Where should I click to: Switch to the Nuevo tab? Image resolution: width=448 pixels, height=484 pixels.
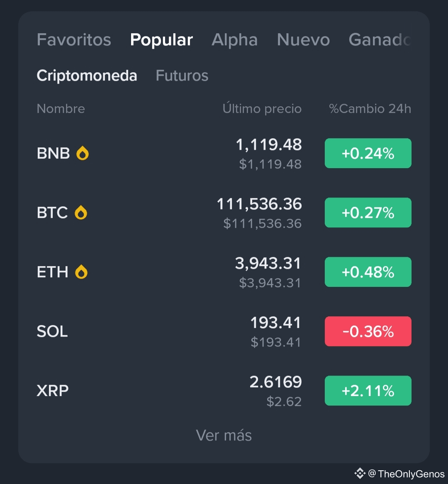click(303, 40)
